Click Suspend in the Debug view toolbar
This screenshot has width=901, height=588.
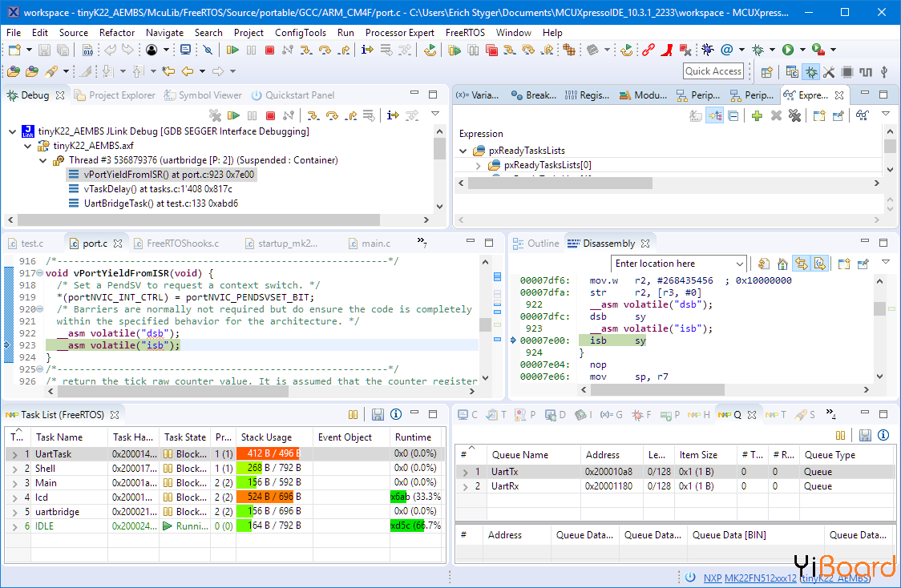pyautogui.click(x=252, y=115)
